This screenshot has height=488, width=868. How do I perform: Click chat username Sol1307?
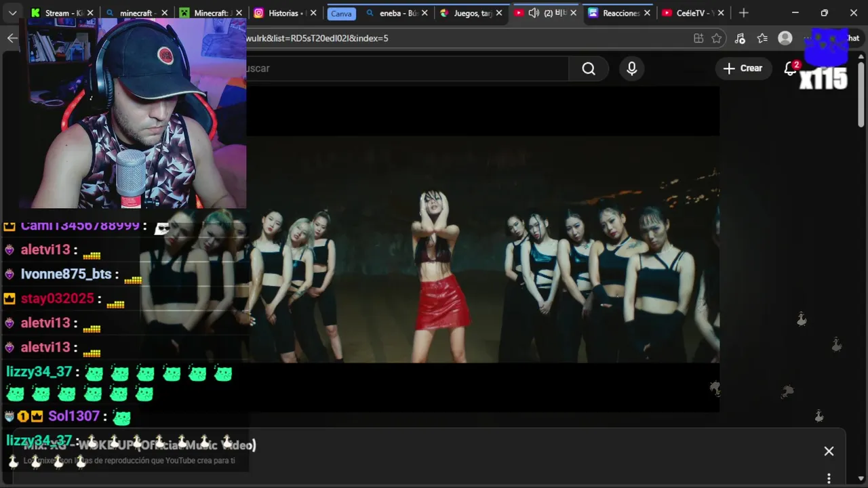coord(74,416)
